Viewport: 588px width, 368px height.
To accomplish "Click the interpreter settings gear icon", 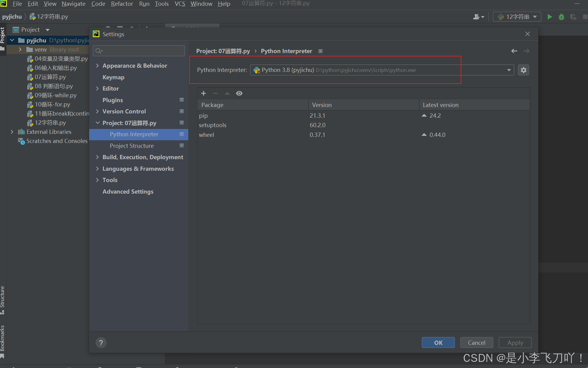I will pyautogui.click(x=523, y=70).
